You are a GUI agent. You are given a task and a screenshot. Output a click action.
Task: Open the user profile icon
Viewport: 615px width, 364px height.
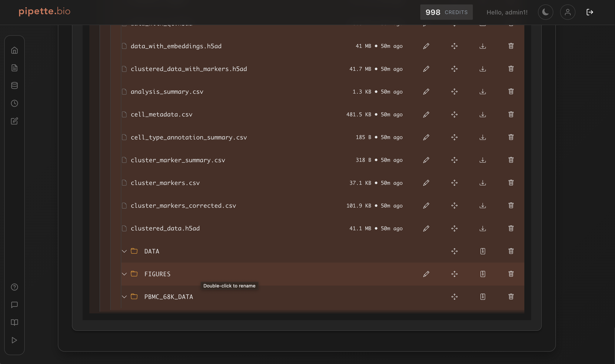[568, 12]
